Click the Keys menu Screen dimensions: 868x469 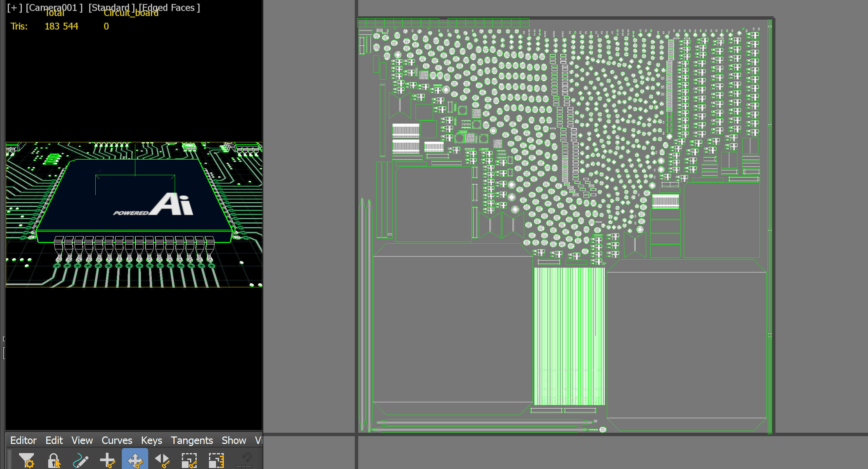151,440
